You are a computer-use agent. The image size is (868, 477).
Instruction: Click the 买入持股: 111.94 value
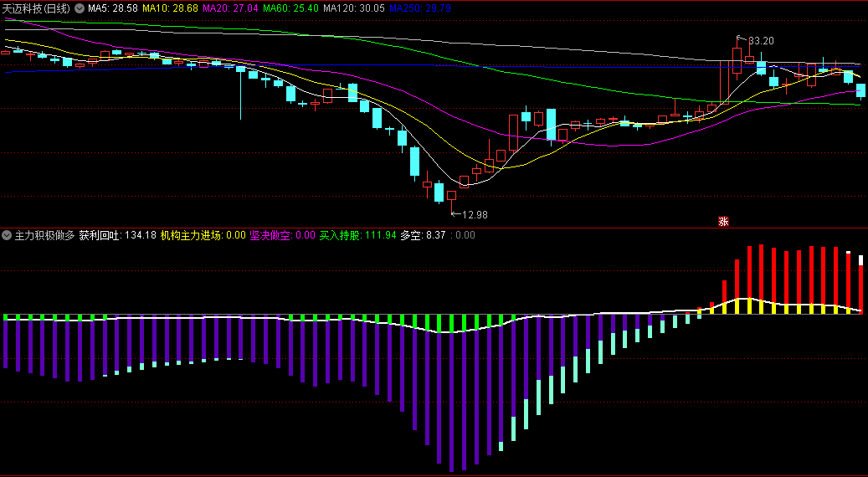(357, 235)
